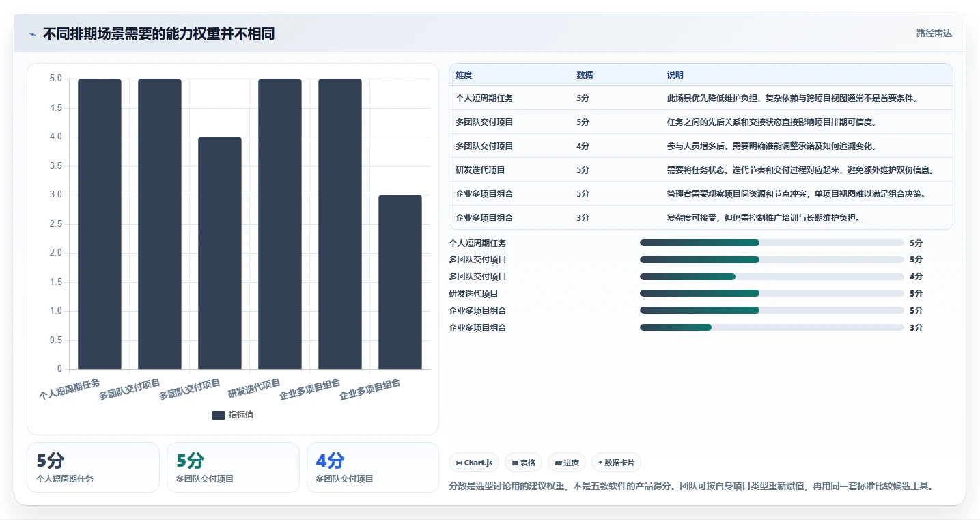Open the green 5分 多团队交付项目 data card
This screenshot has height=520, width=980.
[233, 467]
